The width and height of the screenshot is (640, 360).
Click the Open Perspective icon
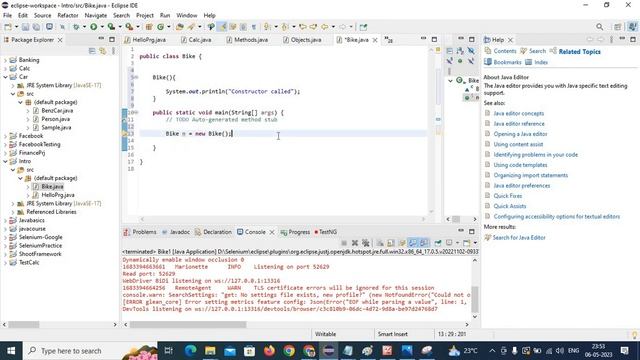coord(618,27)
